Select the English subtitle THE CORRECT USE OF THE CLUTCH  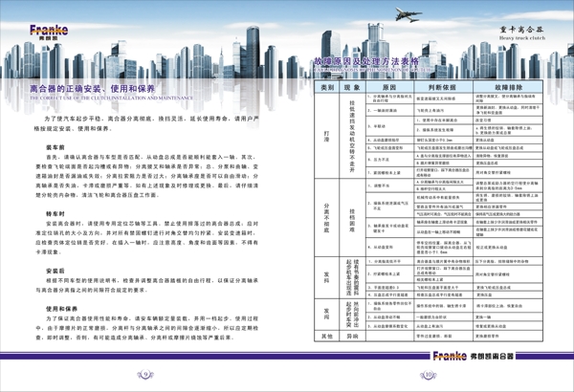coord(112,98)
